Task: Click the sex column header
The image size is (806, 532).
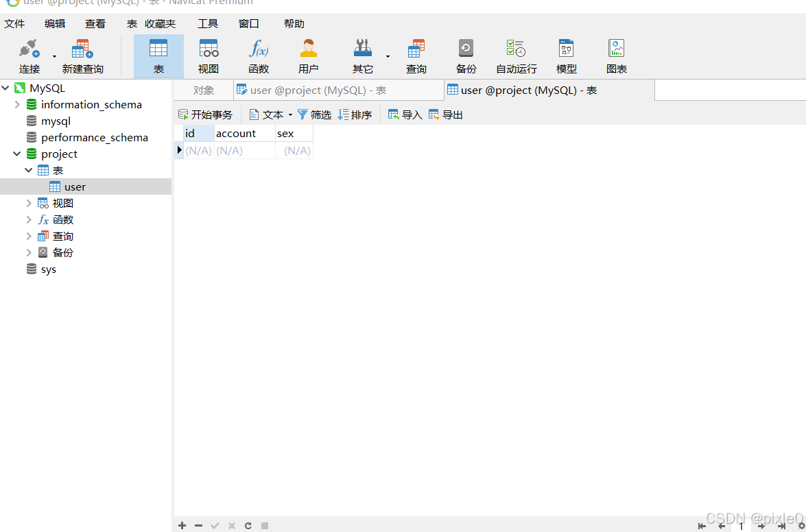Action: click(294, 134)
